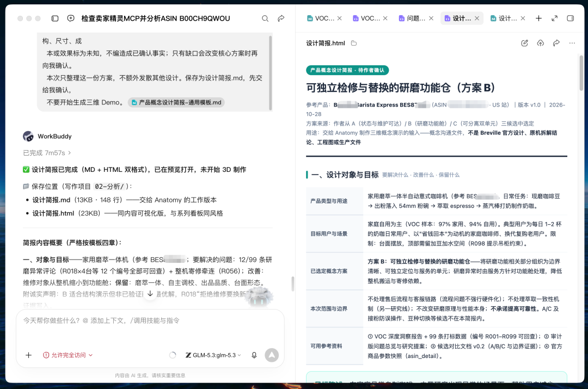Select the 产品概念设计简报 · 待作者确认 badge
The width and height of the screenshot is (588, 389).
point(347,70)
